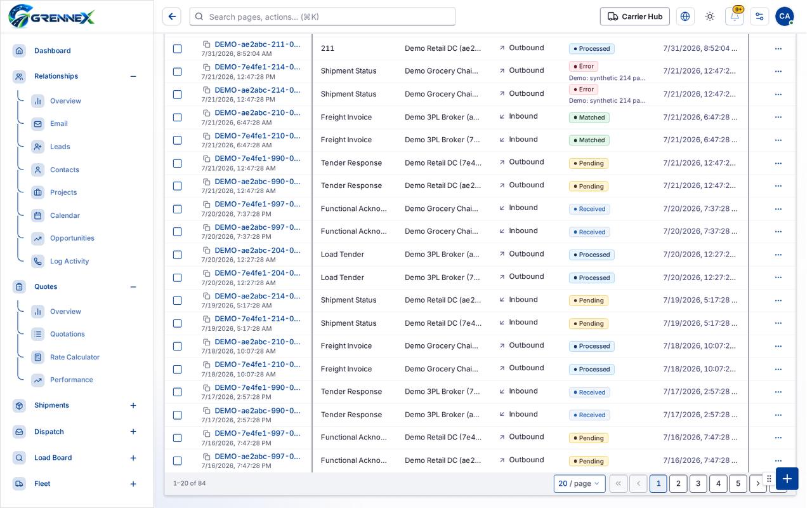Click the '1–20 of 84' record count
Screen dimensions: 812x508
tap(190, 483)
